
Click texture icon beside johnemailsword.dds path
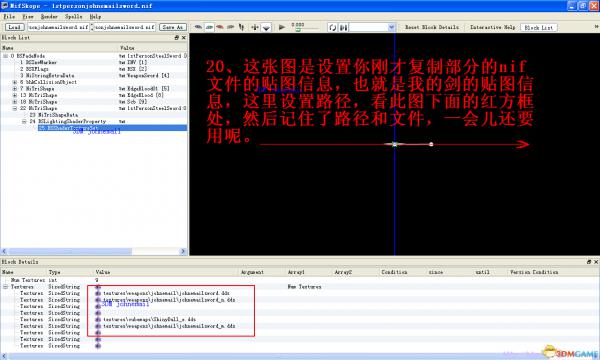click(98, 293)
